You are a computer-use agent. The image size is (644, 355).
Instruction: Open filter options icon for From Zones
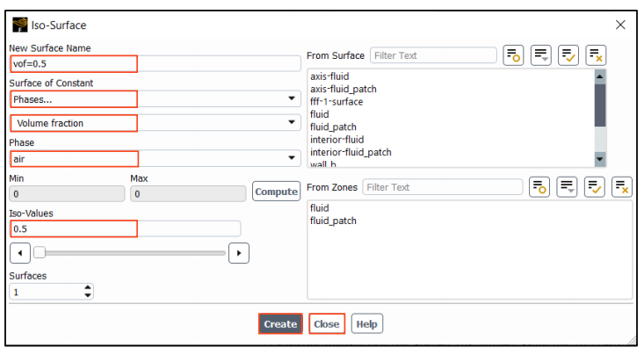[x=567, y=187]
